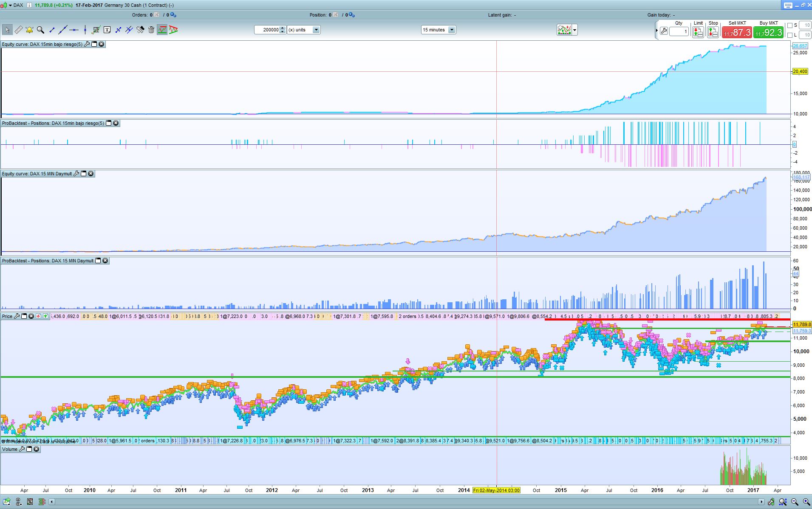Expand the indicator chart dropdown arrow
The image size is (812, 509).
[575, 30]
